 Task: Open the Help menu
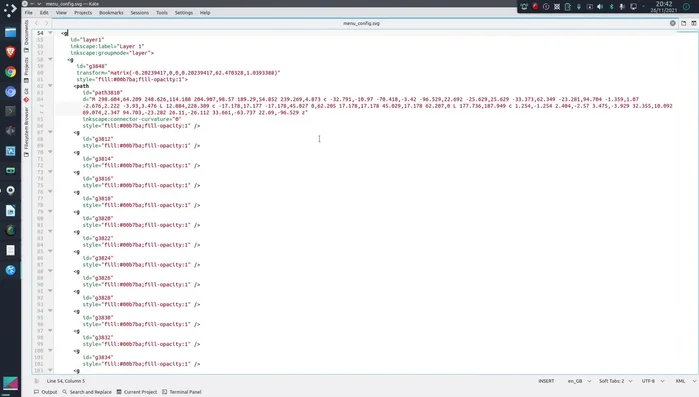coord(205,12)
